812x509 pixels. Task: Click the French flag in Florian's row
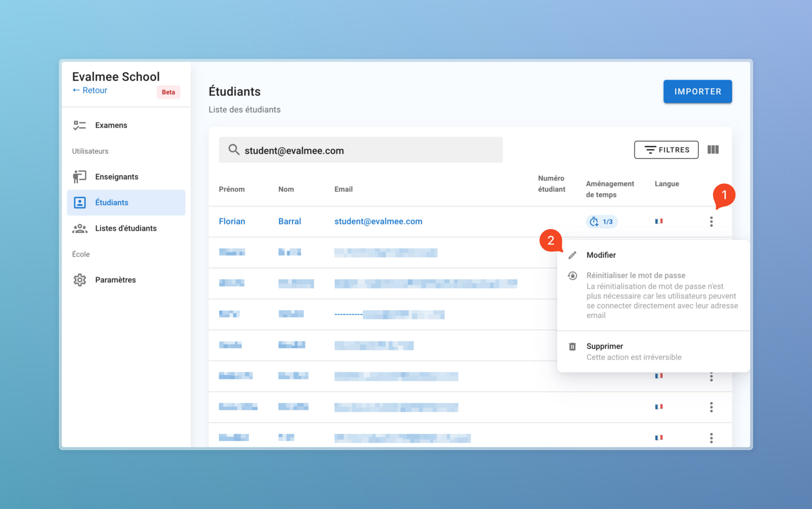pos(659,221)
